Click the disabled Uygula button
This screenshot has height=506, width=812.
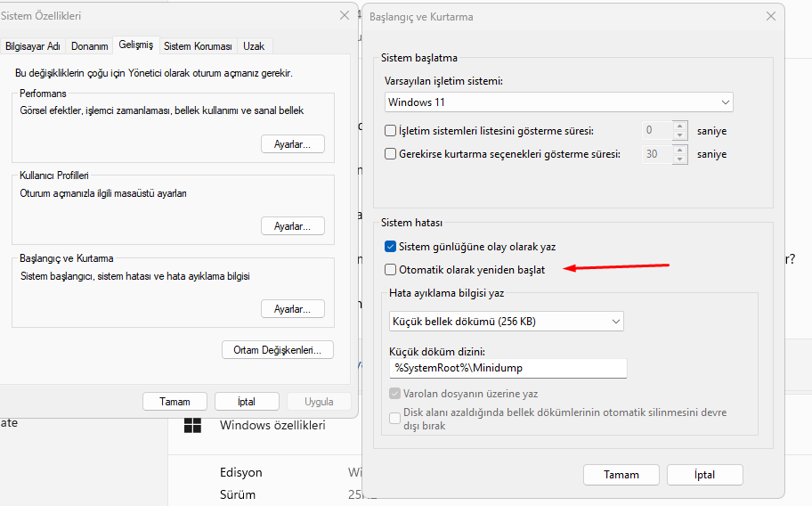(x=319, y=402)
